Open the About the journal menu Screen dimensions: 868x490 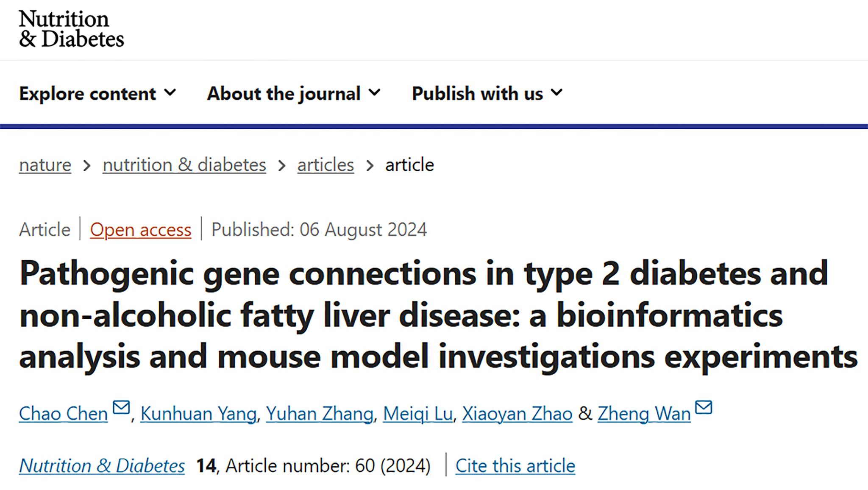point(284,94)
